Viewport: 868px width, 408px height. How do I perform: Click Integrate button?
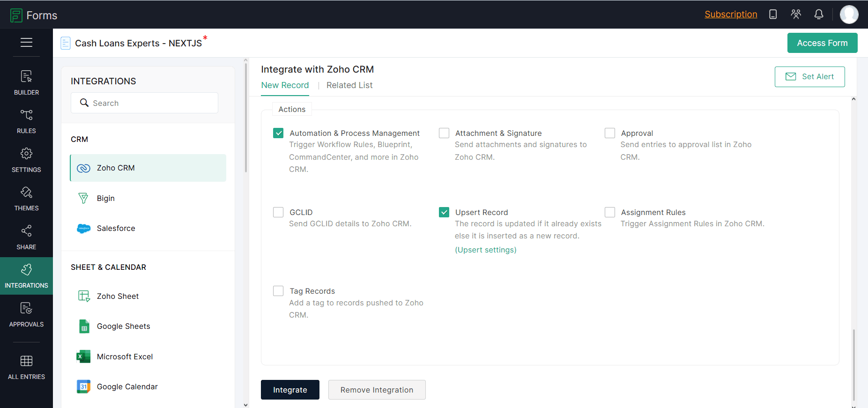tap(290, 390)
